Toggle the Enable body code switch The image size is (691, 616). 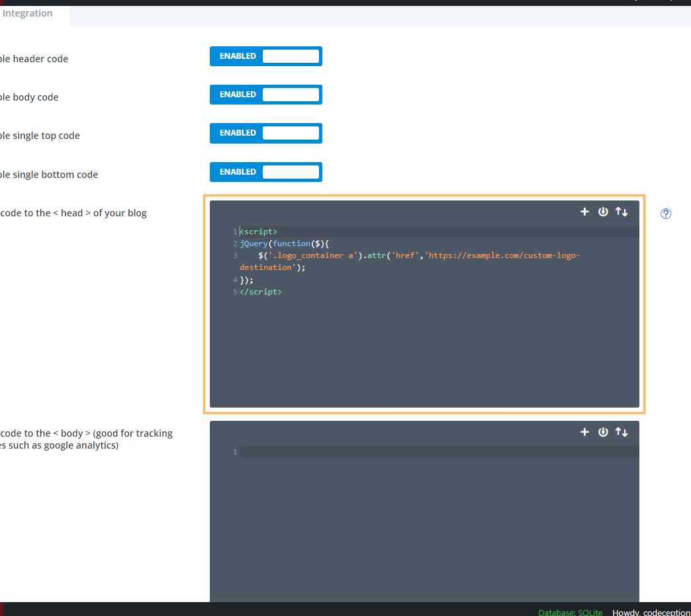point(265,95)
